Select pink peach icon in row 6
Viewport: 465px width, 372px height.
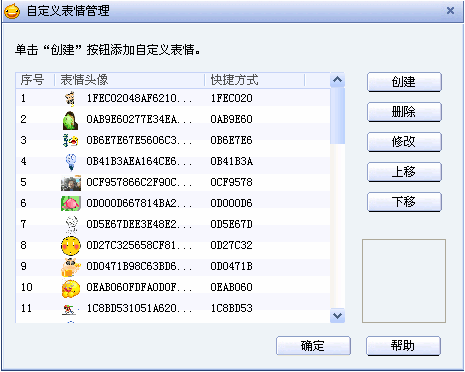(71, 203)
